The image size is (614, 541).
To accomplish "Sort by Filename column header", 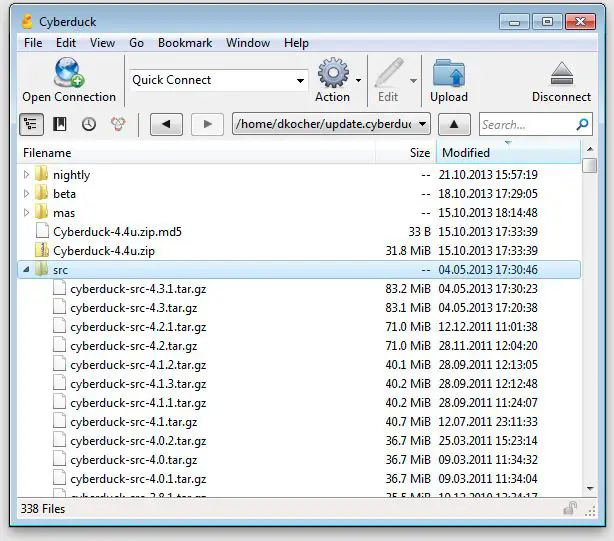I will click(x=197, y=153).
